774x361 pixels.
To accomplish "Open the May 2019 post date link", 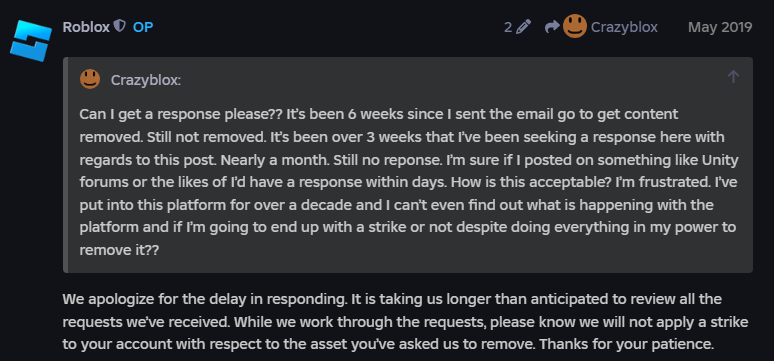I will coord(720,27).
